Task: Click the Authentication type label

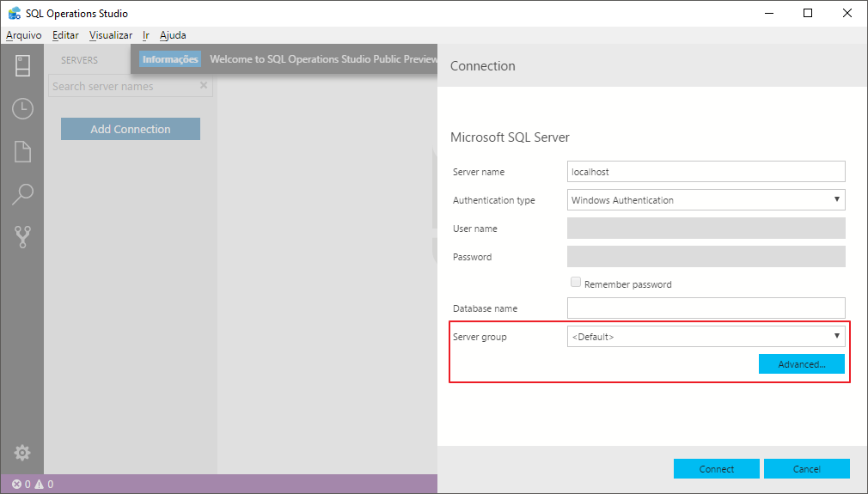Action: point(494,200)
